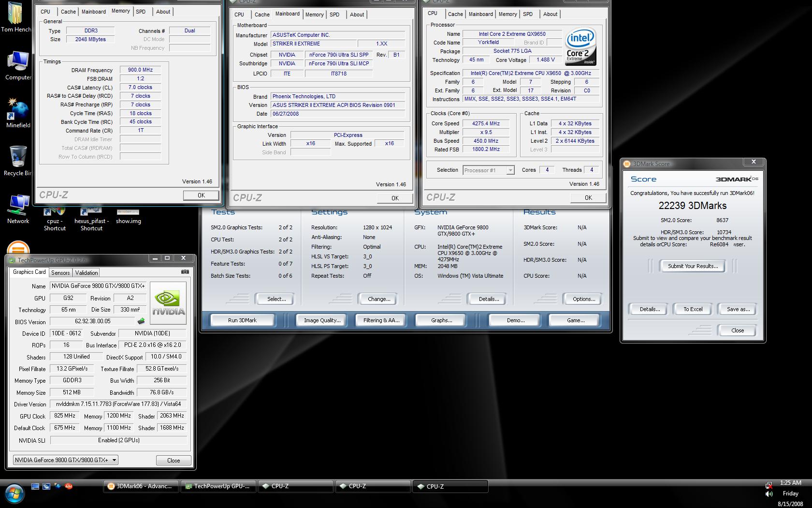Open the Recycle Bin desktop icon
The width and height of the screenshot is (812, 508).
click(18, 161)
